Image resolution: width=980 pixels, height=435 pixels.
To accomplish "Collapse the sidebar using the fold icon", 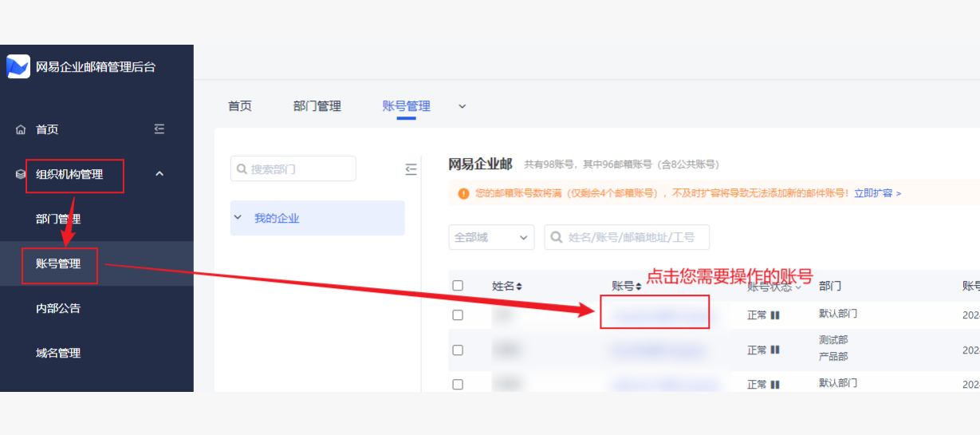I will coord(159,129).
